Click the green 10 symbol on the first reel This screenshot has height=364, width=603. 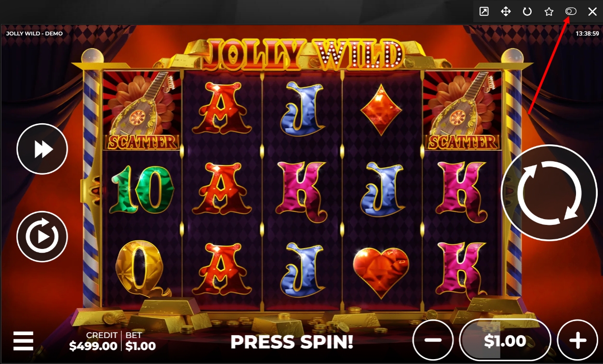tap(142, 189)
